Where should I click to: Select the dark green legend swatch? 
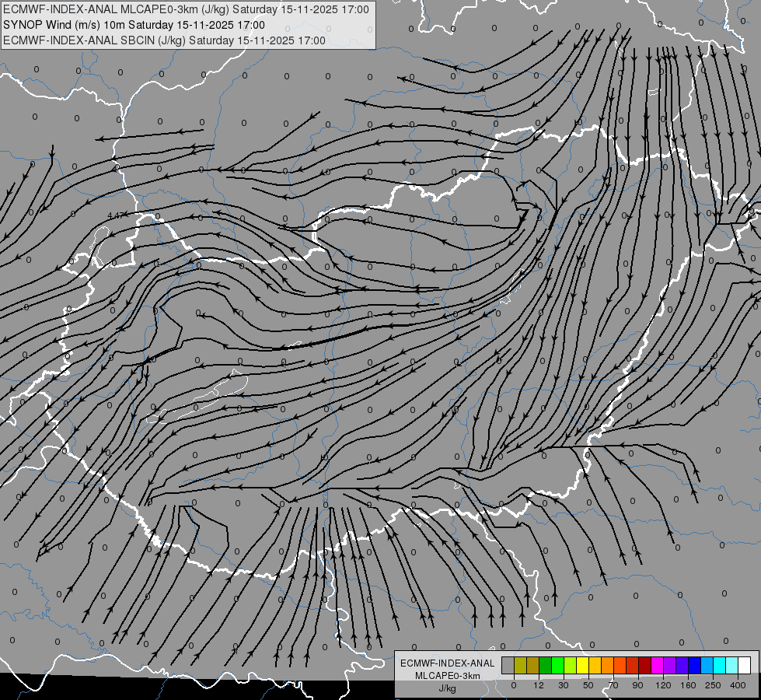(545, 665)
